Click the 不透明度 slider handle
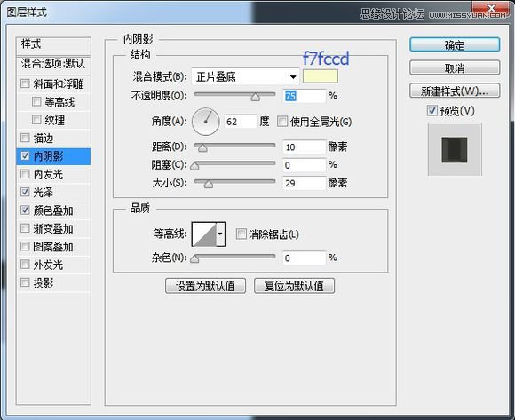 tap(256, 97)
